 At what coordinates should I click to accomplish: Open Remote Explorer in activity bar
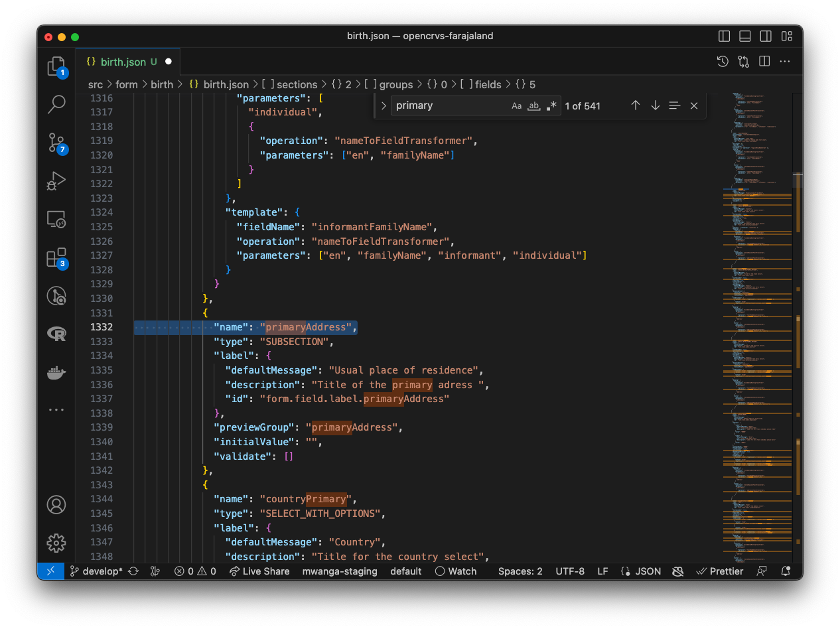(56, 219)
